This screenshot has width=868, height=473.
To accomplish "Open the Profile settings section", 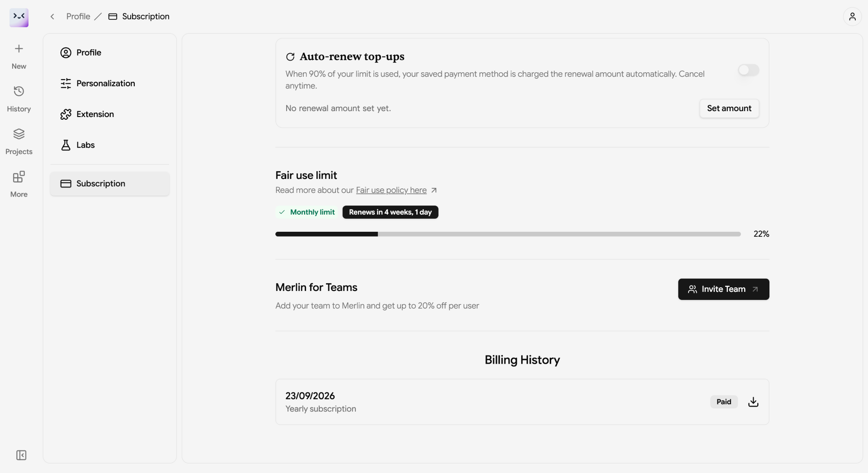I will [110, 53].
